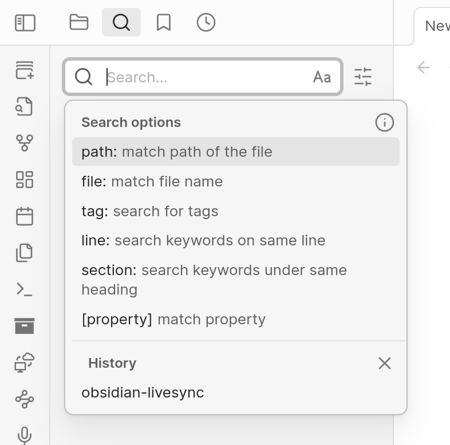The height and width of the screenshot is (445, 450).
Task: Clear search history with X
Action: 385,363
